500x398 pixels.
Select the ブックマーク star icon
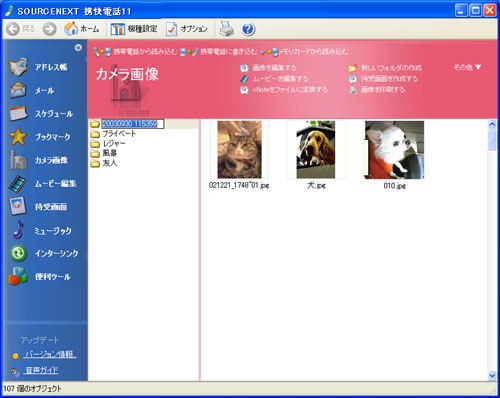click(18, 137)
